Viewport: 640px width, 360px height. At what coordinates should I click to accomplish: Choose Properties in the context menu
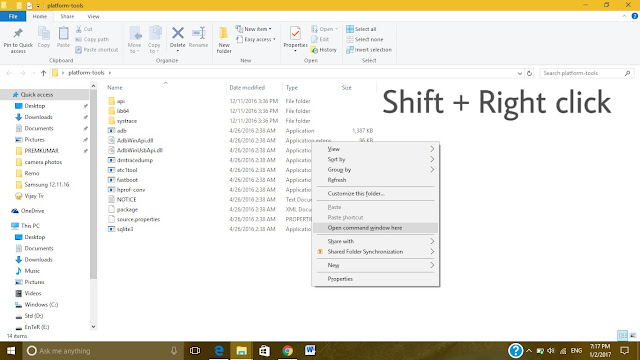coord(376,279)
